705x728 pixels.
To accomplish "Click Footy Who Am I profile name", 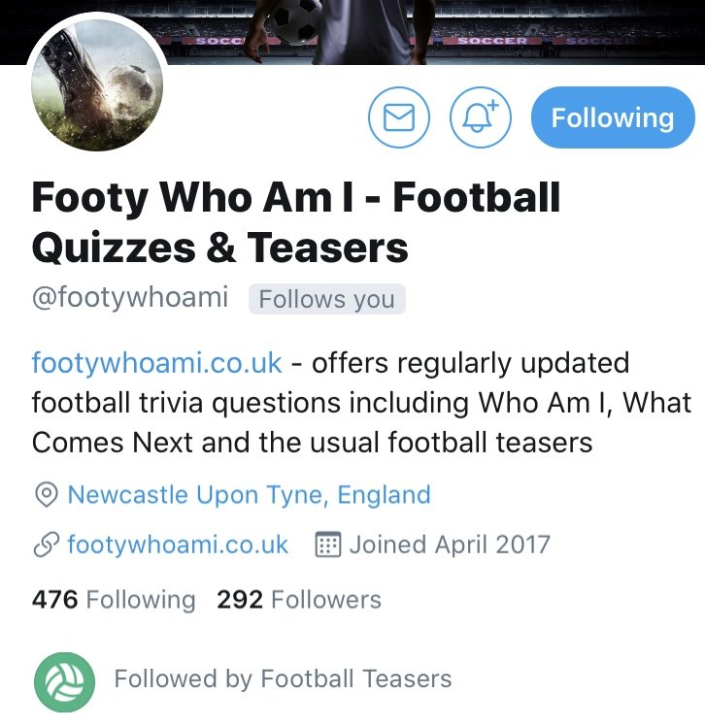I will click(x=296, y=222).
